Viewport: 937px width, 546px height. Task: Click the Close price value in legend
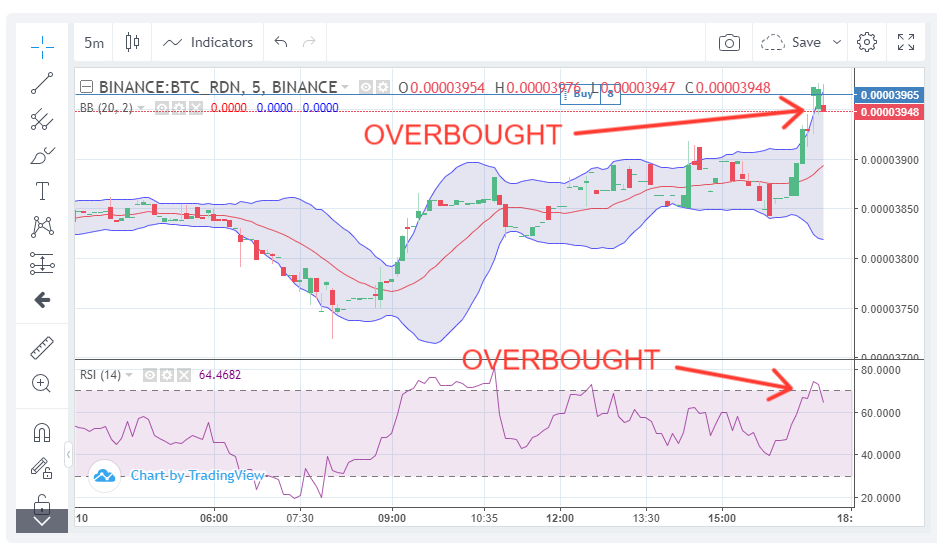pyautogui.click(x=733, y=88)
